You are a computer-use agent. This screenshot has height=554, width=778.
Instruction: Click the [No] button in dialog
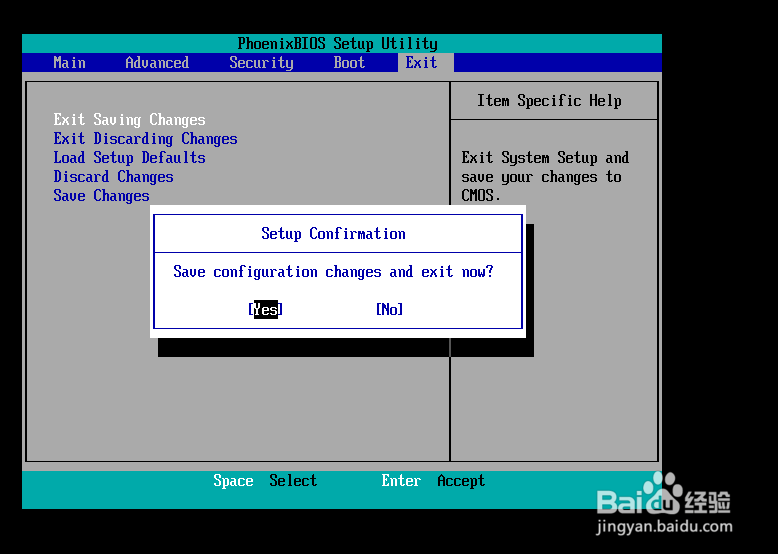coord(389,309)
